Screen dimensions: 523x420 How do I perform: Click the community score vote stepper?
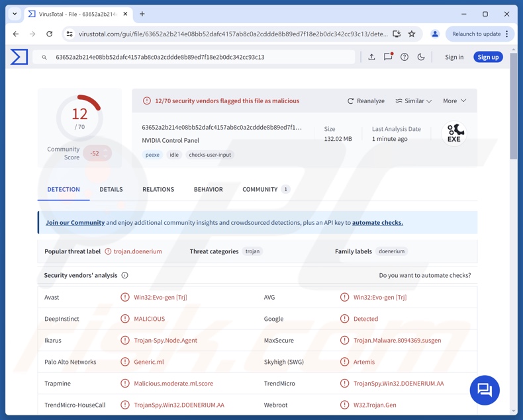coord(105,153)
